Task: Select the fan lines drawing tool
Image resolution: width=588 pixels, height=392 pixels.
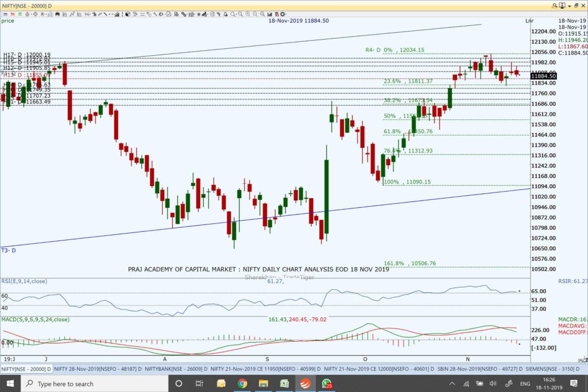Action: [117, 14]
